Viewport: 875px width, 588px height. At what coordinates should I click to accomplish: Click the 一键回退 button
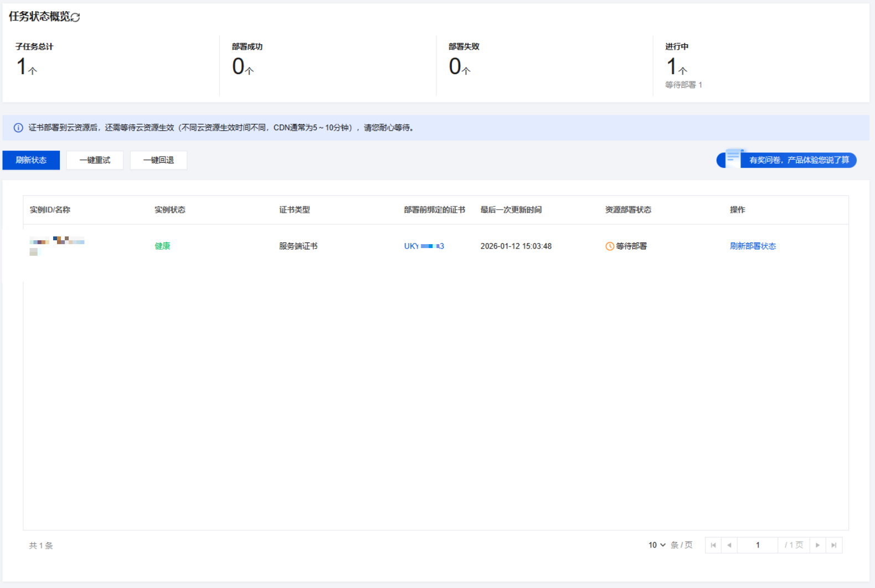pos(158,161)
